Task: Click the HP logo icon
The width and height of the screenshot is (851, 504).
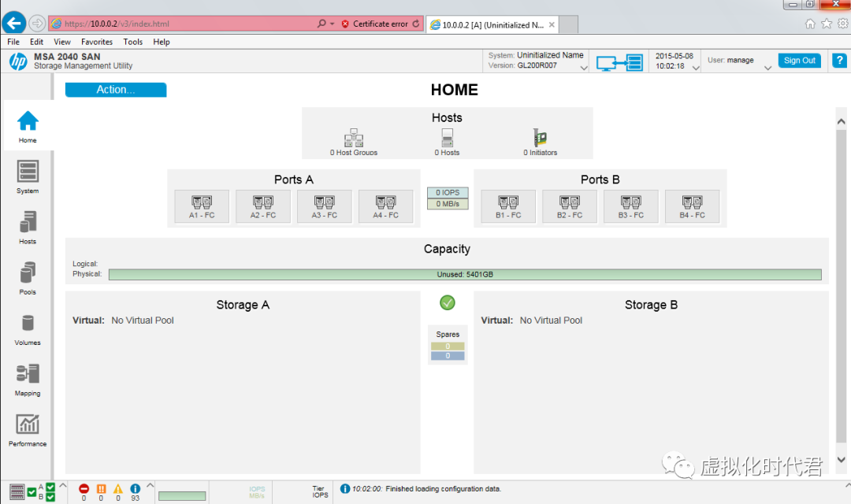Action: pyautogui.click(x=18, y=61)
